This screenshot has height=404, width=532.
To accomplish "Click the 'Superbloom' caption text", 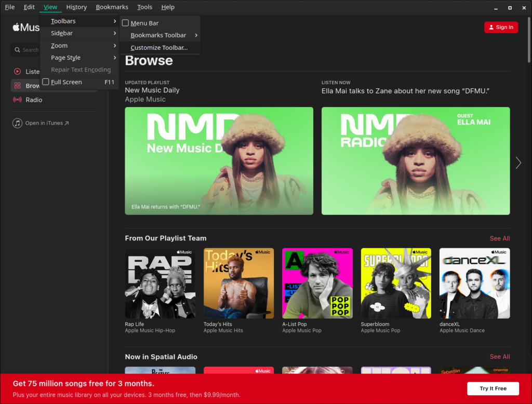I will tap(375, 324).
